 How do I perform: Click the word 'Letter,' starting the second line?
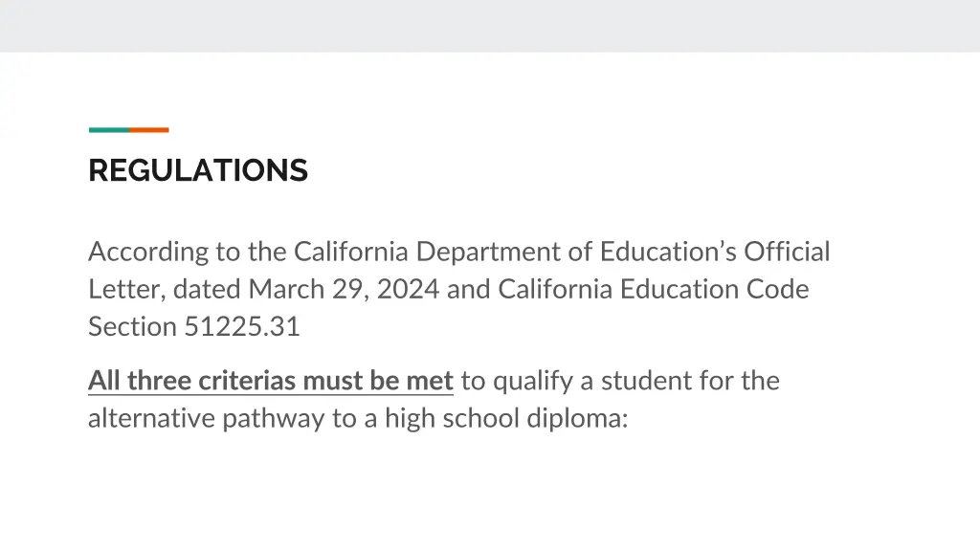pyautogui.click(x=127, y=290)
